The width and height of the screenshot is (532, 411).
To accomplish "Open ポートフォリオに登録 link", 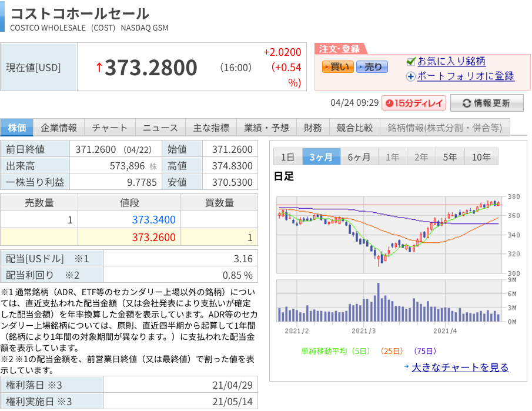I will 466,76.
